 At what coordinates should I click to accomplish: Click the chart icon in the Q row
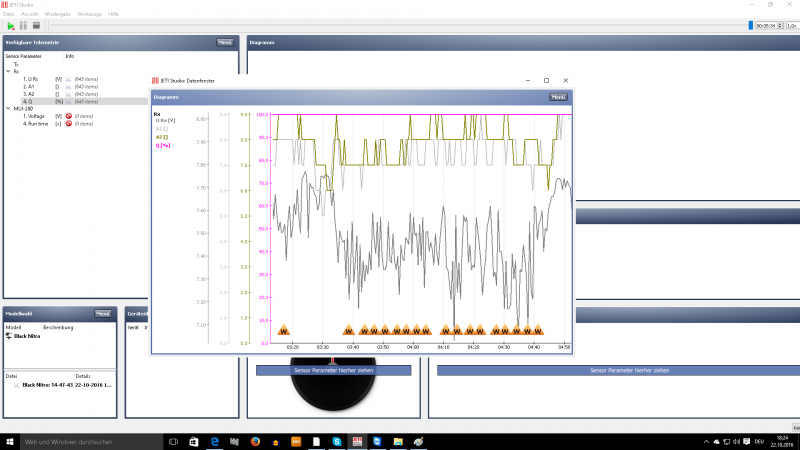click(68, 102)
